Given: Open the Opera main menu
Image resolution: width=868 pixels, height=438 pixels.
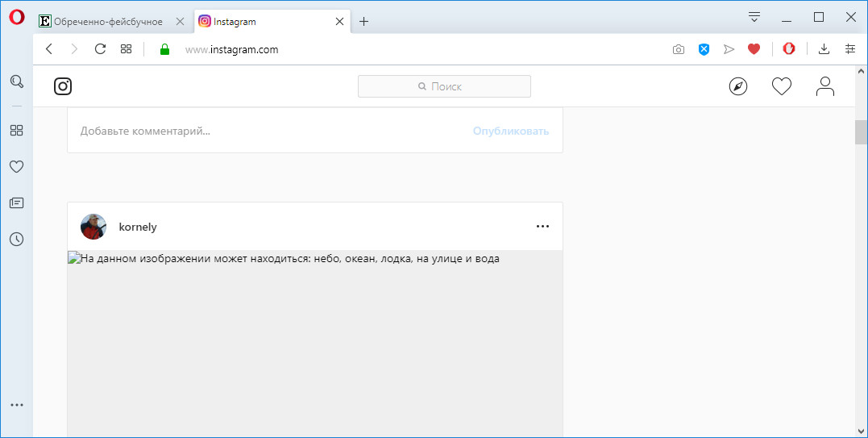Looking at the screenshot, I should (17, 17).
